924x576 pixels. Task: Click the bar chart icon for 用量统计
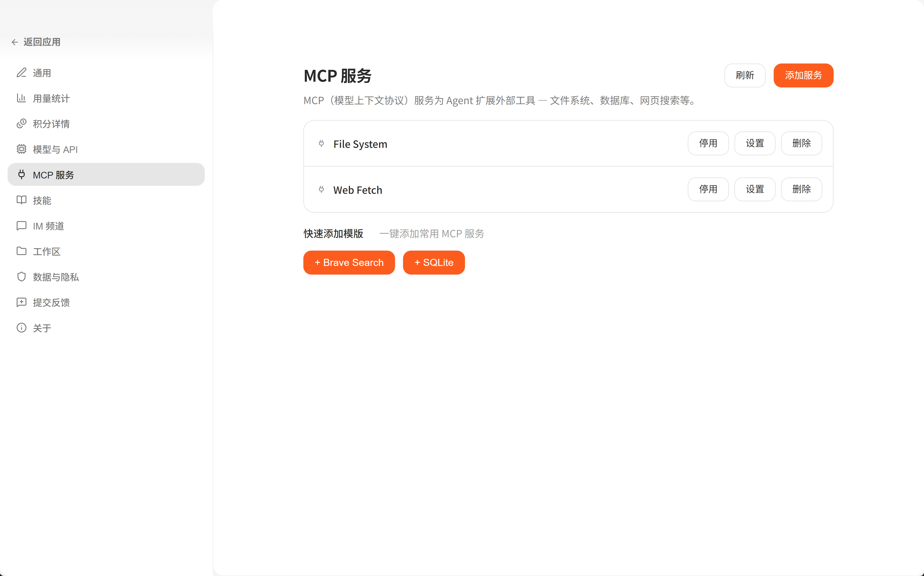tap(21, 98)
